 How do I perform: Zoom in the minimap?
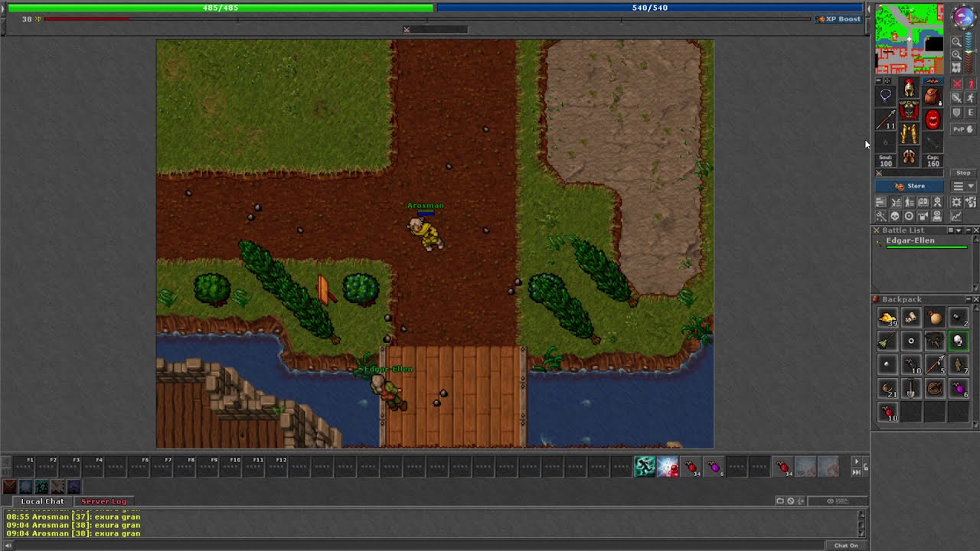[957, 54]
